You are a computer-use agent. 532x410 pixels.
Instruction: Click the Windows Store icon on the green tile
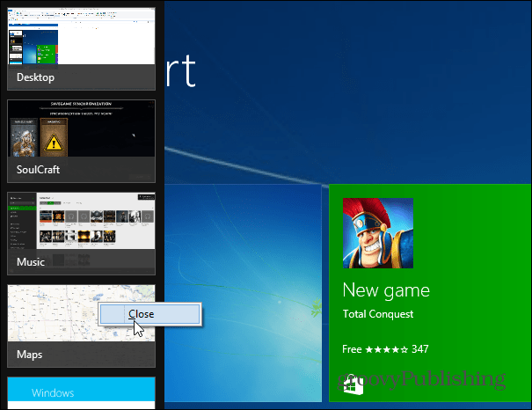[353, 386]
